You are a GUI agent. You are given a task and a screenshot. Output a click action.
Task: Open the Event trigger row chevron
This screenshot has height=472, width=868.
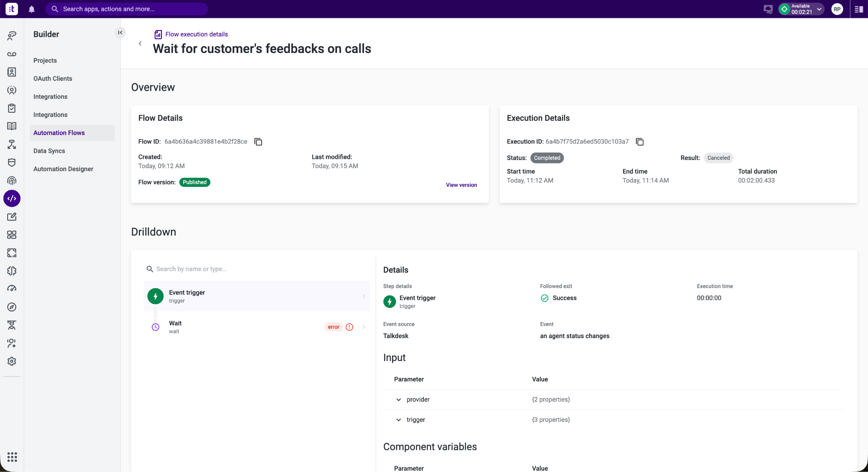pyautogui.click(x=364, y=297)
